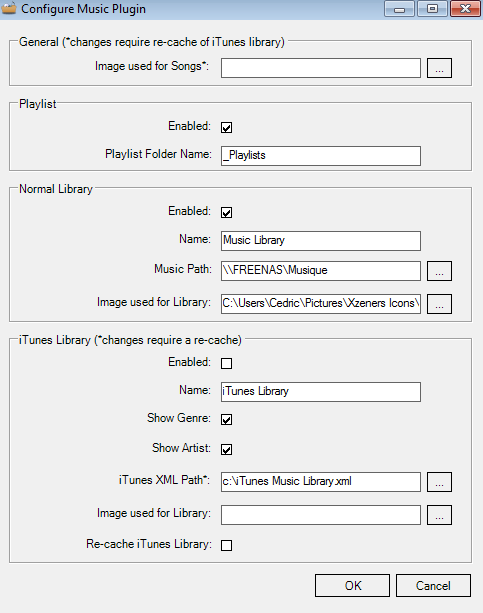
Task: Maximize the Configure Music Plugin window
Action: click(x=432, y=9)
